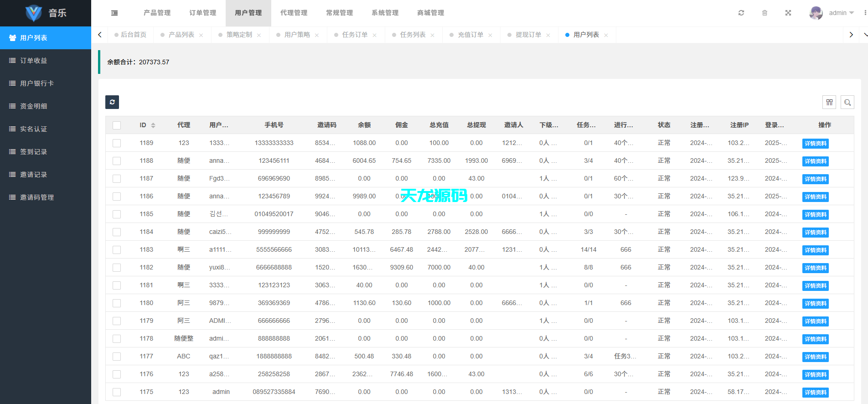
Task: Check the row checkbox for ID 1189
Action: 117,143
